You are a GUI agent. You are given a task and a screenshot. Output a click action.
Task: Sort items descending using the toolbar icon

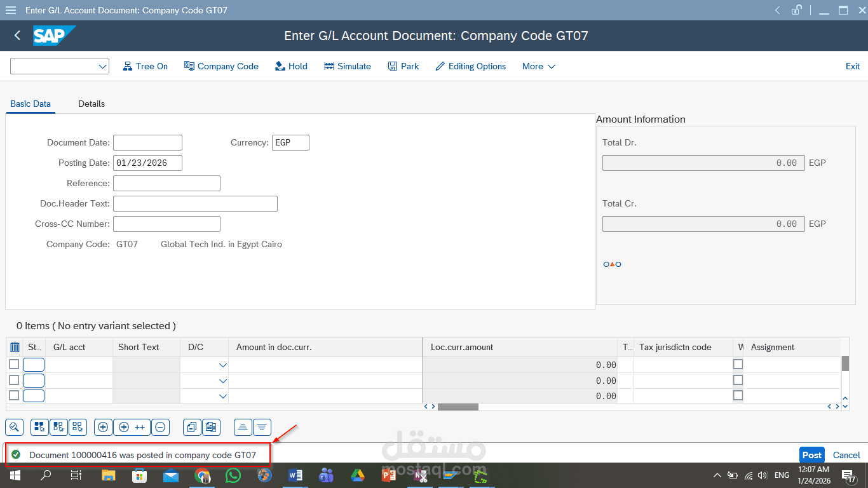point(262,427)
